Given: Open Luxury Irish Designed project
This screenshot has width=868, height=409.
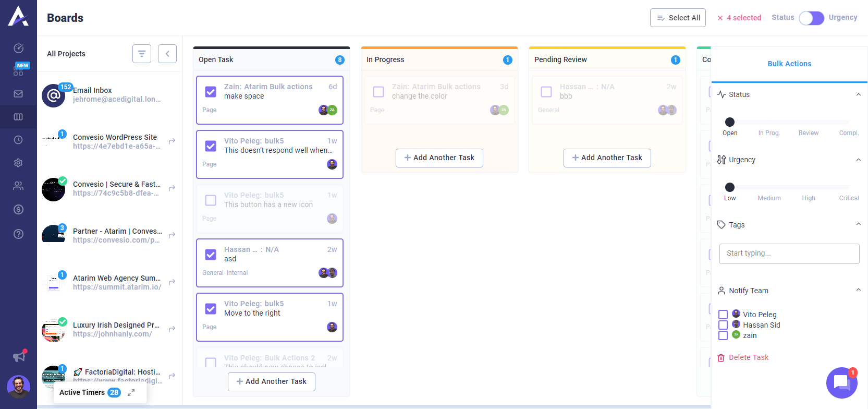Looking at the screenshot, I should 116,329.
